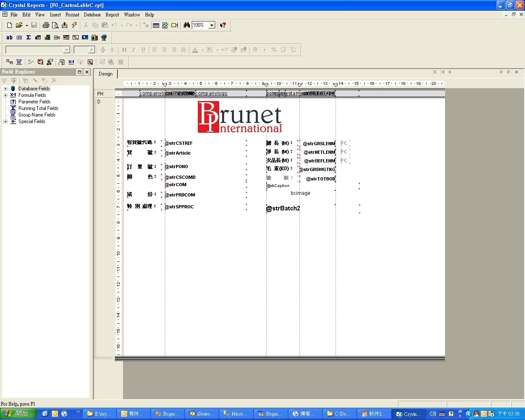Select the Brunet International logo image
Screen dimensions: 525x420
coord(240,117)
